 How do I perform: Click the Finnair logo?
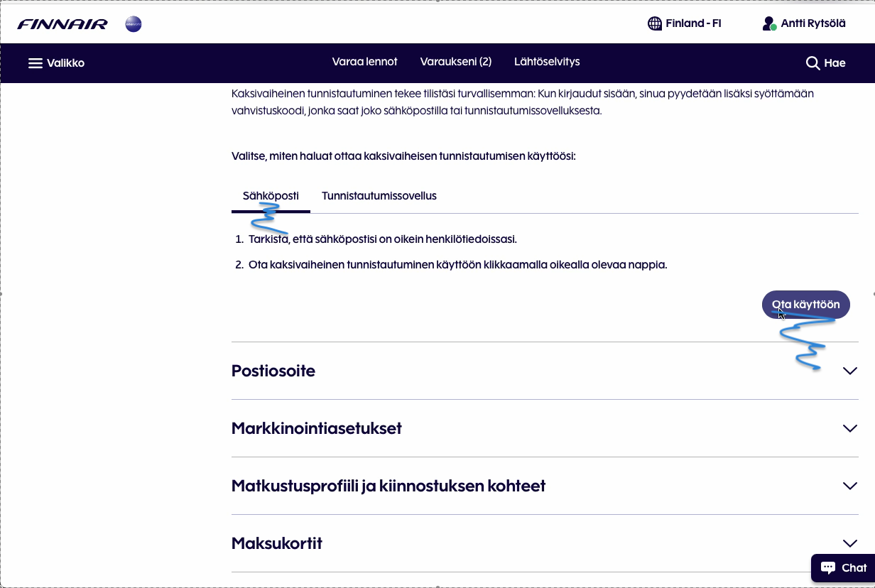pyautogui.click(x=62, y=24)
